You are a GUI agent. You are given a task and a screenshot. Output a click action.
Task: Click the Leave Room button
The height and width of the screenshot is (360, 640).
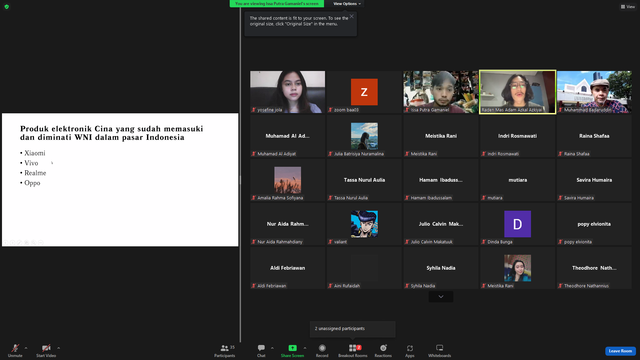coord(620,351)
